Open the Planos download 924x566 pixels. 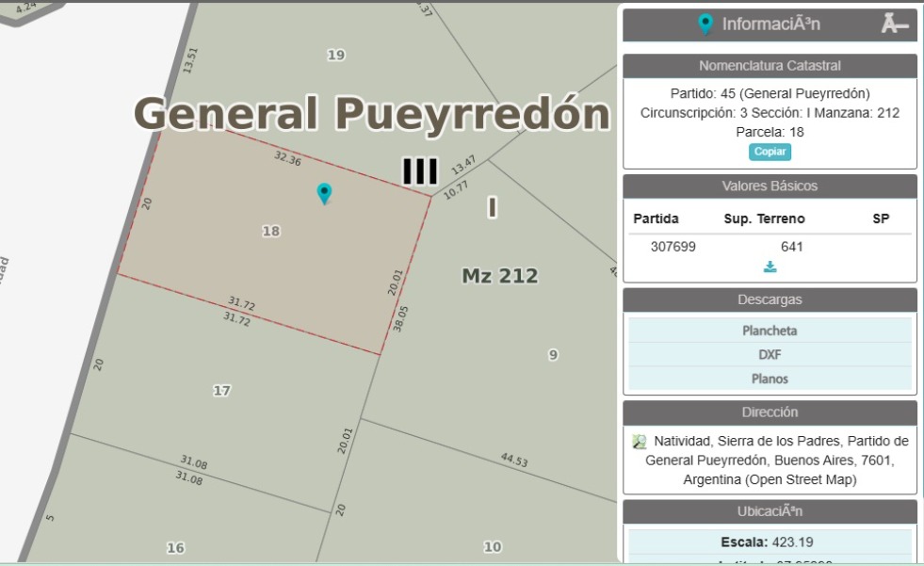click(x=770, y=379)
